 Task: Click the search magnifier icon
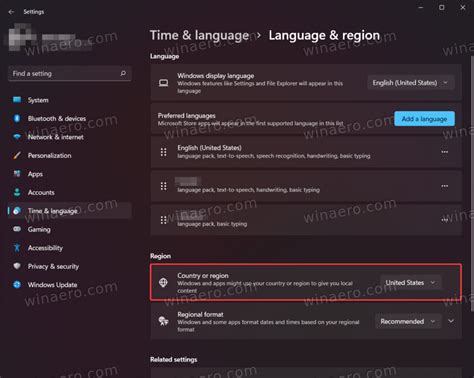tap(123, 73)
